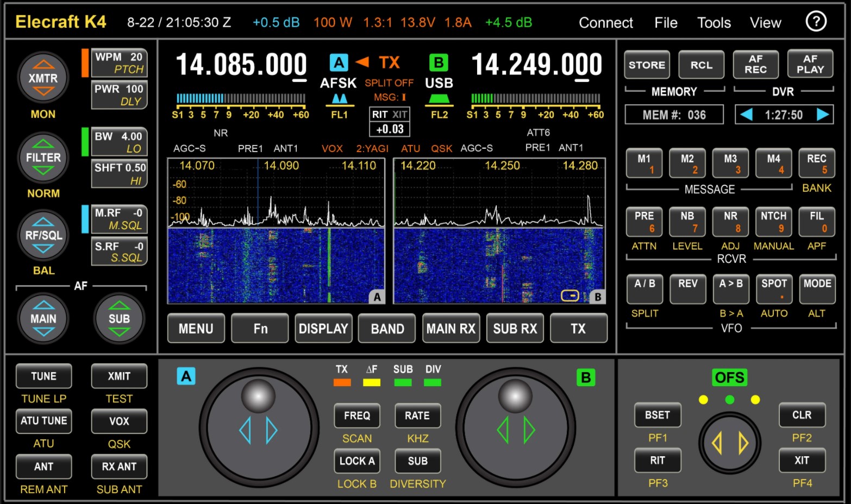The height and width of the screenshot is (504, 851).
Task: Click the FILTER knob control
Action: click(43, 157)
